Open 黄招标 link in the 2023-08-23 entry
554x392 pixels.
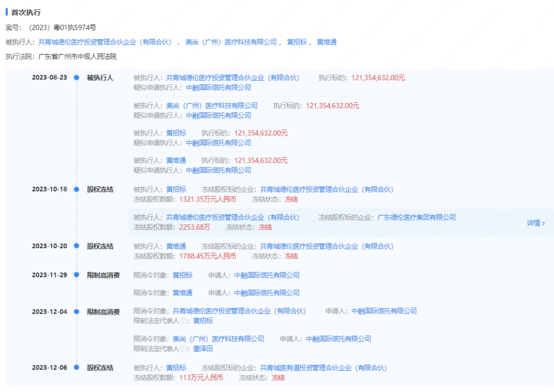[176, 133]
